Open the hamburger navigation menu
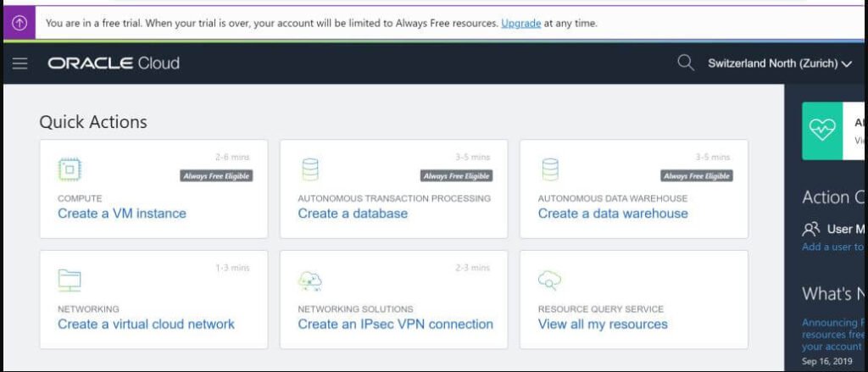 click(20, 64)
